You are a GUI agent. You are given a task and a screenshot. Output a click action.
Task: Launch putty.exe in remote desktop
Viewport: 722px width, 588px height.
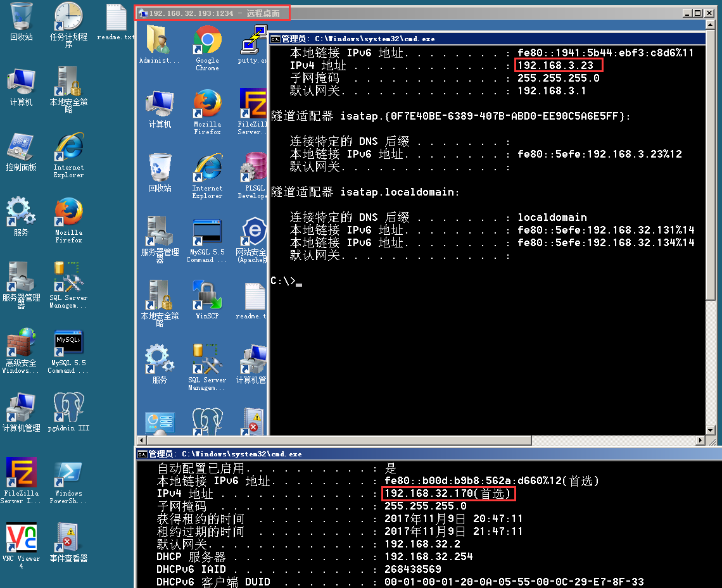253,45
